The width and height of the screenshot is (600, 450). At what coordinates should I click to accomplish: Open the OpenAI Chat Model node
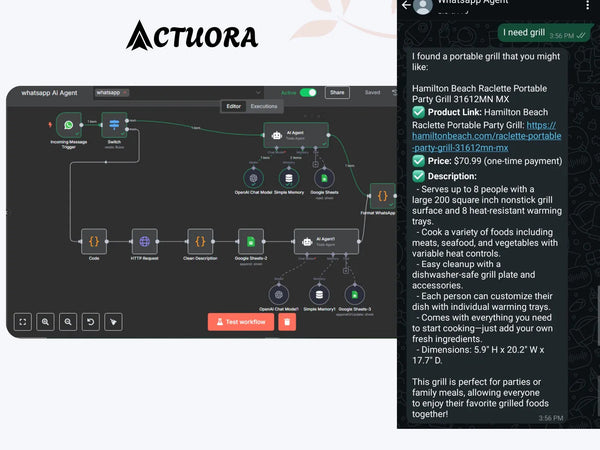click(253, 178)
